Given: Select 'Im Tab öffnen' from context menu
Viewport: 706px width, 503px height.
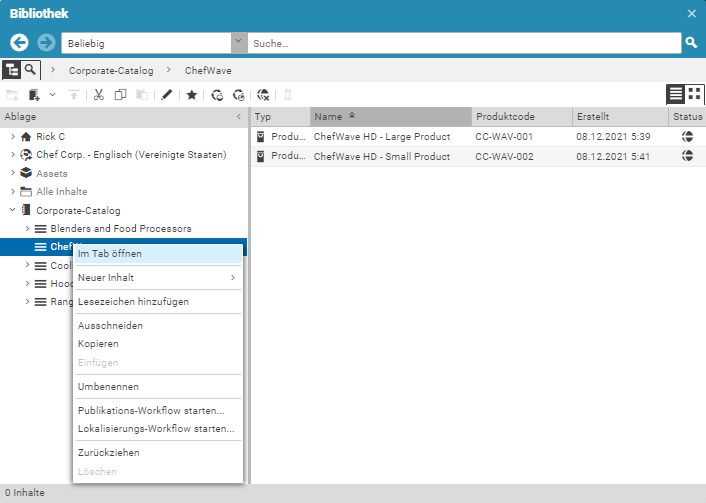Looking at the screenshot, I should pos(110,254).
